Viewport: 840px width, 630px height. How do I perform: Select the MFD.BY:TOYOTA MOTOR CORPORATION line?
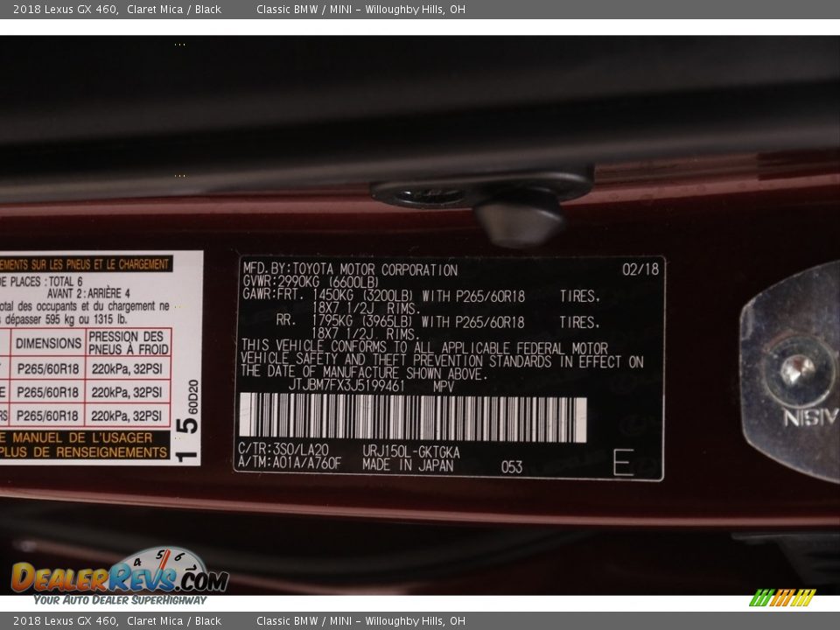pos(350,269)
